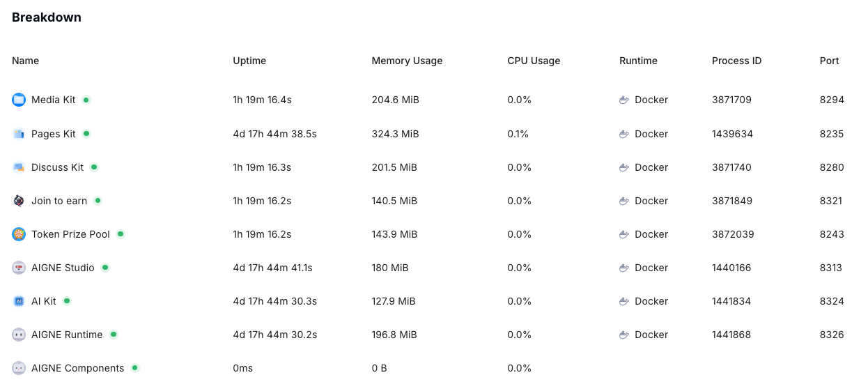868x382 pixels.
Task: Open the Pages Kit name link
Action: (54, 134)
